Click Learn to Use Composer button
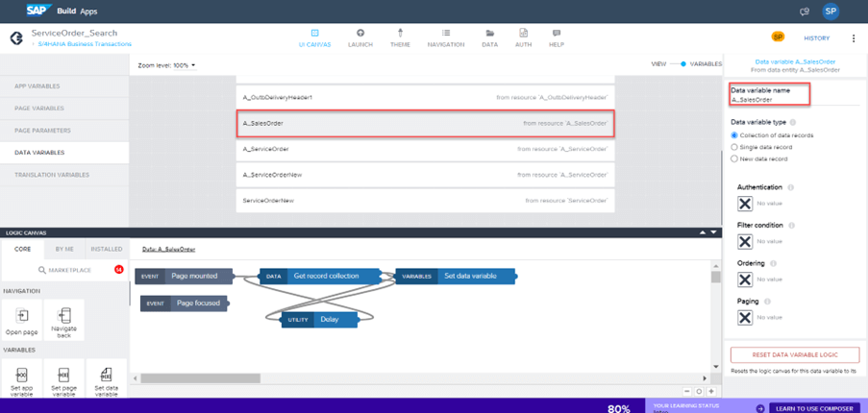 coord(814,408)
